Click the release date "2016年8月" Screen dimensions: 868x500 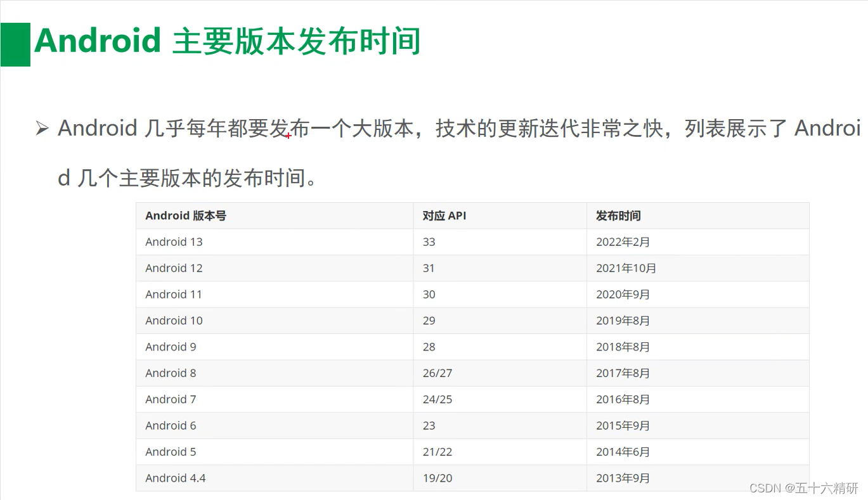coord(623,399)
